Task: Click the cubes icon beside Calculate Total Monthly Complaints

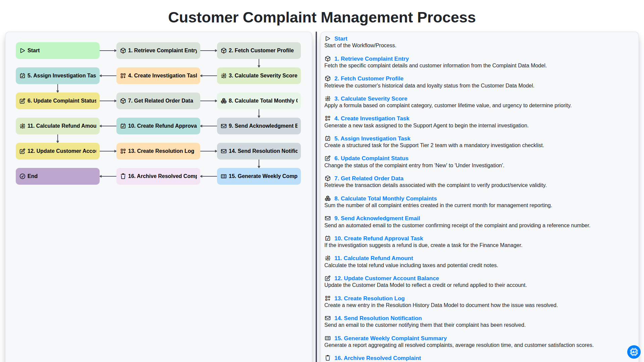Action: [x=328, y=198]
